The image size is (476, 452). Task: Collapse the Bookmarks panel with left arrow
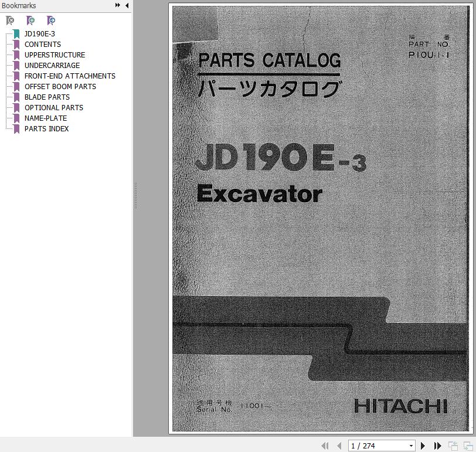127,5
